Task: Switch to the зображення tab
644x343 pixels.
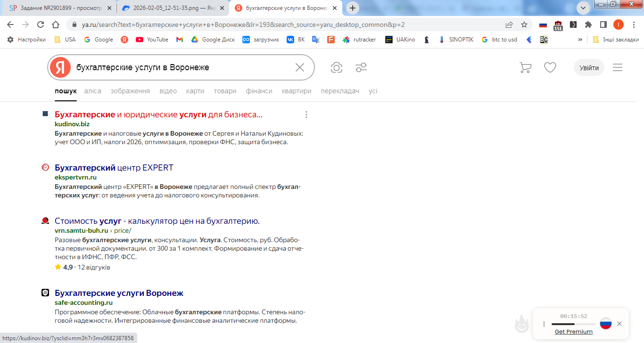Action: (130, 91)
